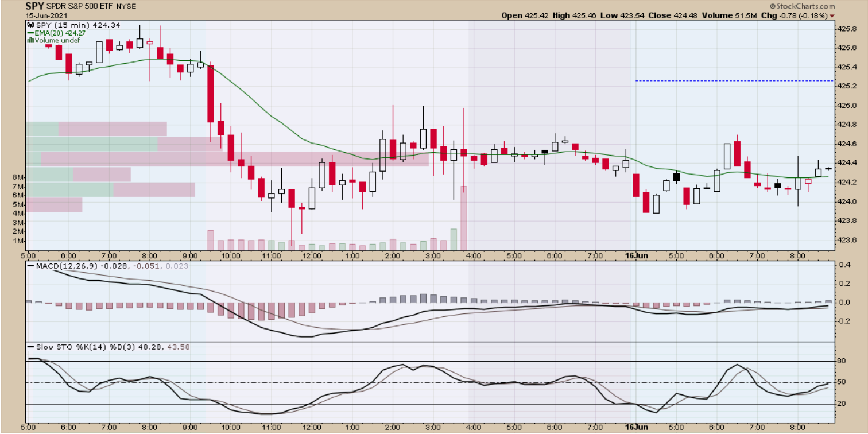Click the blue dotted horizontal price line

click(734, 81)
